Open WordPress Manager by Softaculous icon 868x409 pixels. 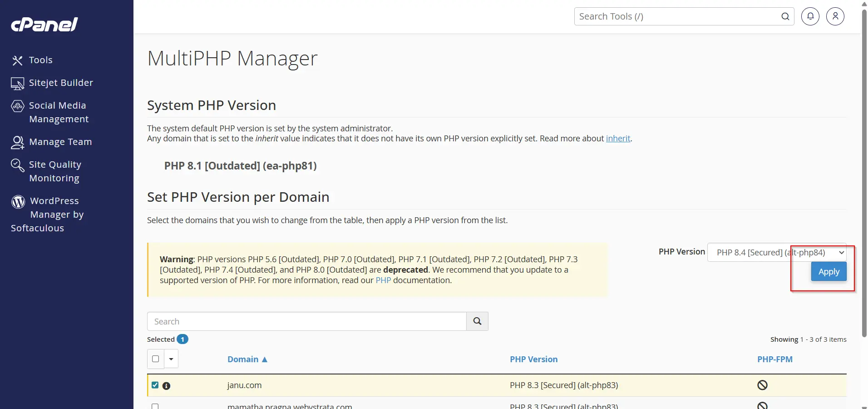pyautogui.click(x=18, y=202)
